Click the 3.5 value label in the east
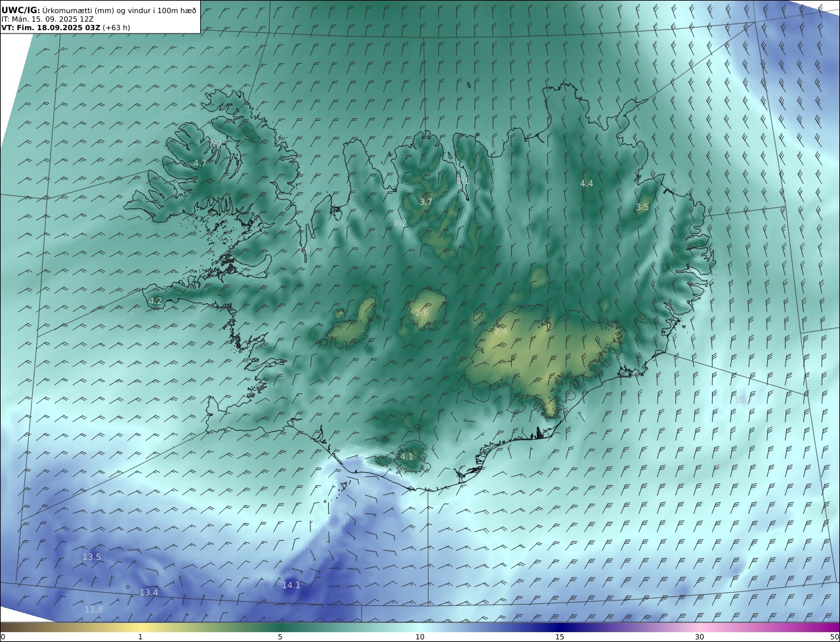This screenshot has height=642, width=840. click(x=642, y=207)
